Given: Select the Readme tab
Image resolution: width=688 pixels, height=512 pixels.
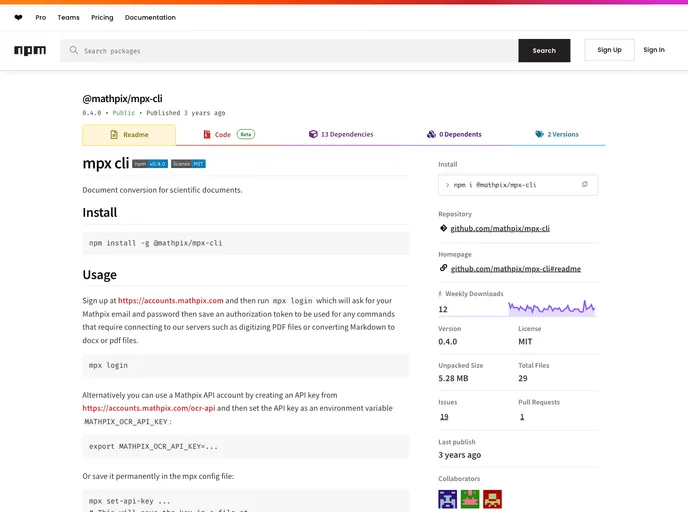Looking at the screenshot, I should [x=129, y=135].
